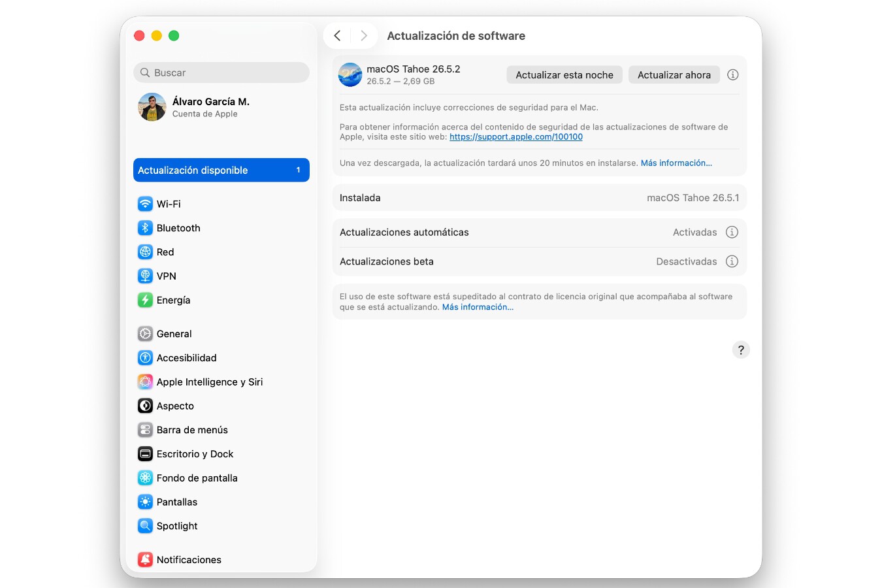882x588 pixels.
Task: Click installed version macOS Tahoe 26.5.1
Action: pos(693,197)
